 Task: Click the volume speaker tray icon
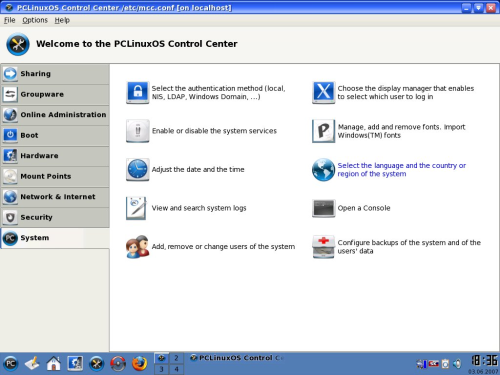point(457,364)
